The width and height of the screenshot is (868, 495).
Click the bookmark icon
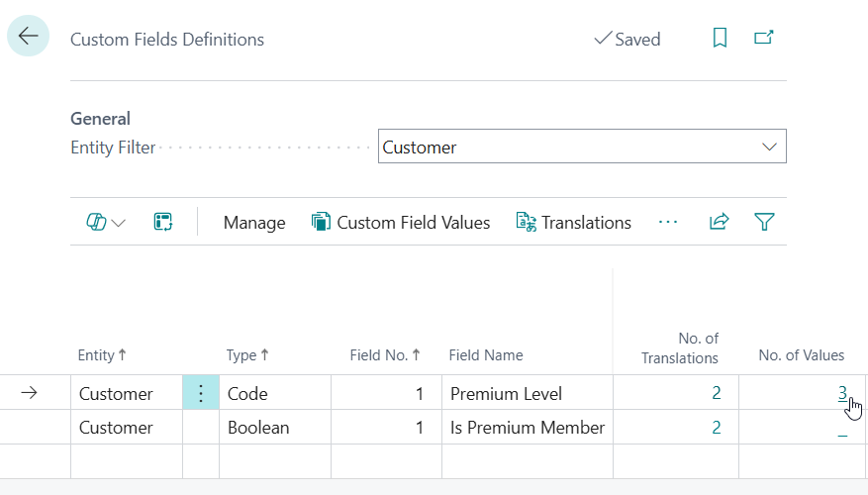point(720,39)
